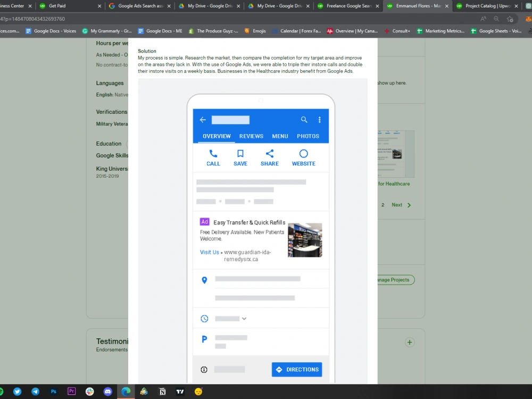Switch to Project Catalog Upwork tab
This screenshot has width=532, height=399.
pyautogui.click(x=487, y=6)
